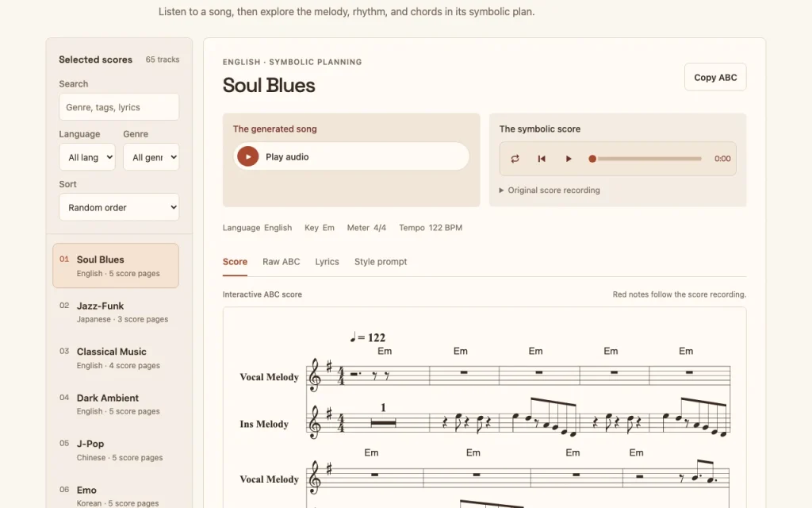Click the search field for genre, tags, lyrics
812x508 pixels.
coord(119,107)
